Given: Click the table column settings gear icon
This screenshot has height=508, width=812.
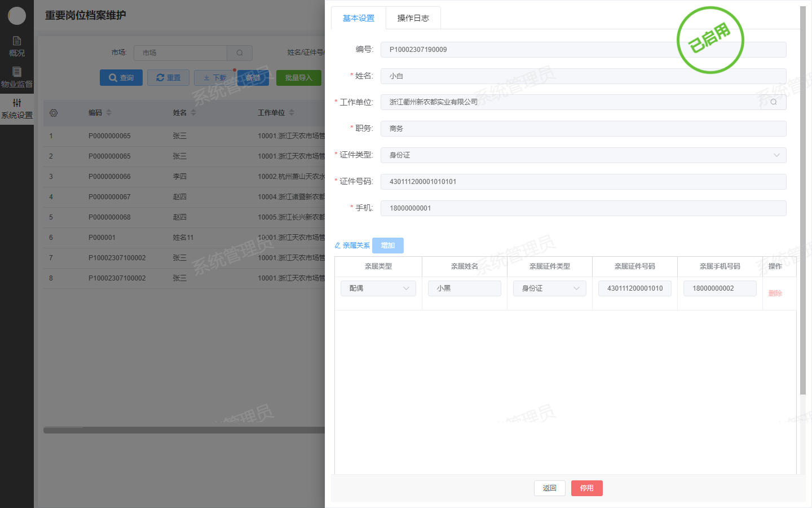Looking at the screenshot, I should point(54,113).
